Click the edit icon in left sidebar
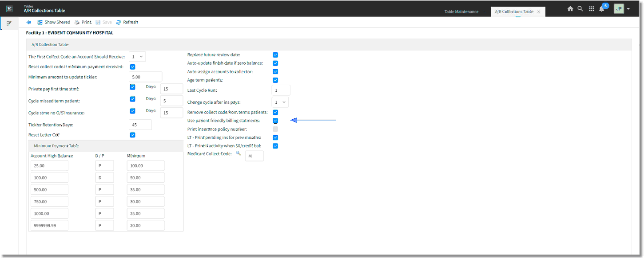 click(9, 23)
